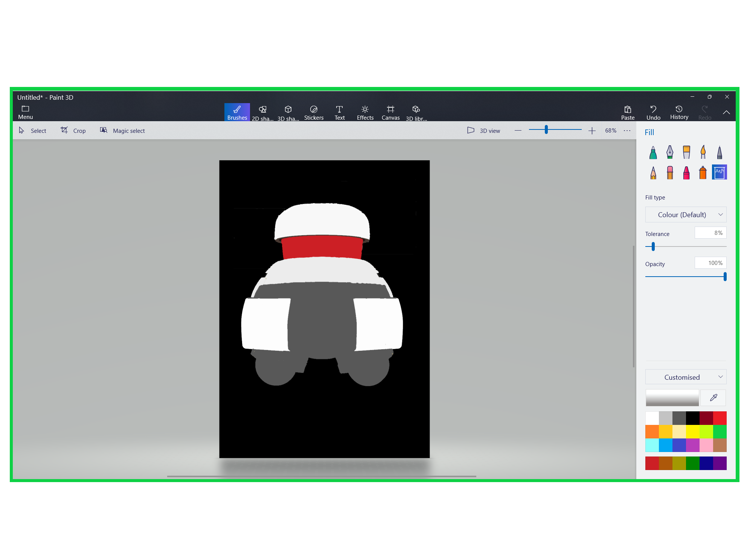Pick a colour with the eyedropper
The width and height of the screenshot is (747, 560).
[x=713, y=398]
